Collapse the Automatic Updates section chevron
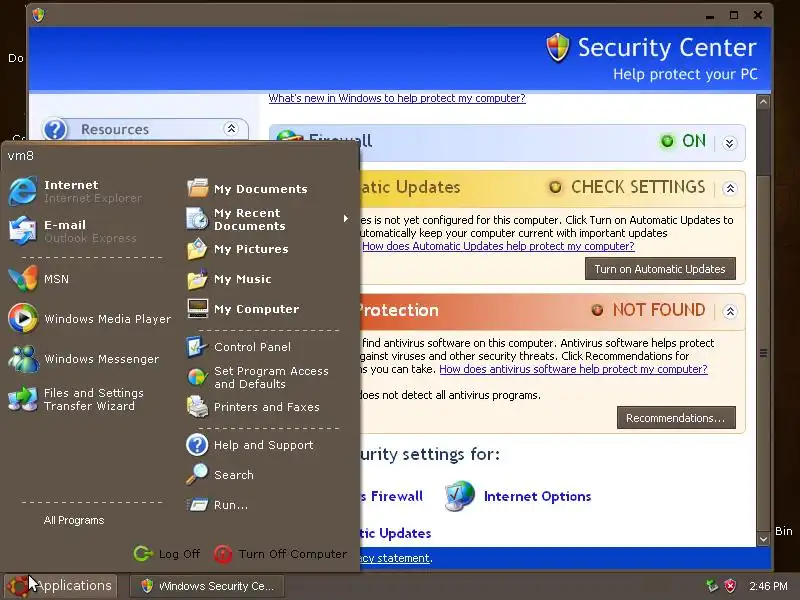This screenshot has width=800, height=600. click(730, 189)
